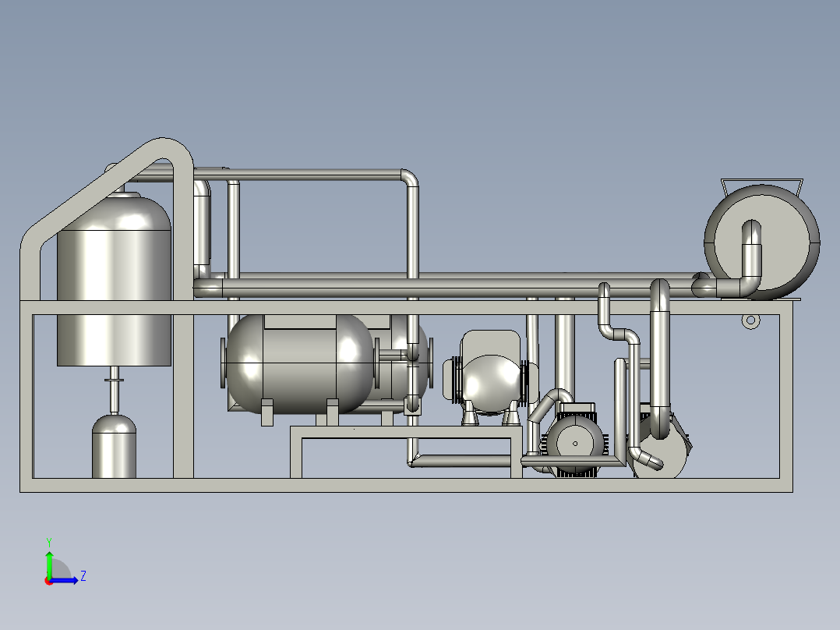Select the rectangular pedestal under horizontal tank
Screen dimensions: 840x630
pyautogui.click(x=406, y=451)
